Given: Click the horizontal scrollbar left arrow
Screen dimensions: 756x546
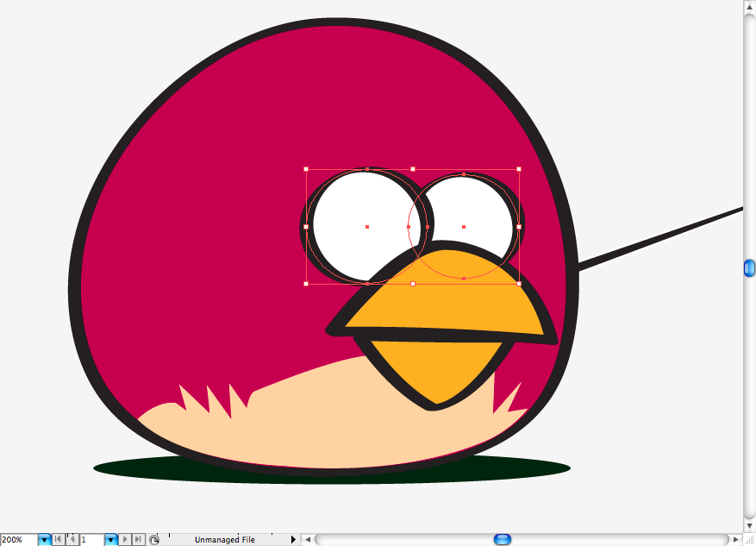Looking at the screenshot, I should pyautogui.click(x=308, y=540).
